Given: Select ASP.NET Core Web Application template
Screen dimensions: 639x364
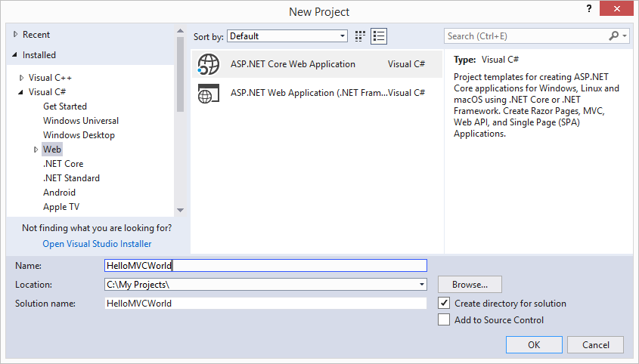Looking at the screenshot, I should (x=317, y=64).
